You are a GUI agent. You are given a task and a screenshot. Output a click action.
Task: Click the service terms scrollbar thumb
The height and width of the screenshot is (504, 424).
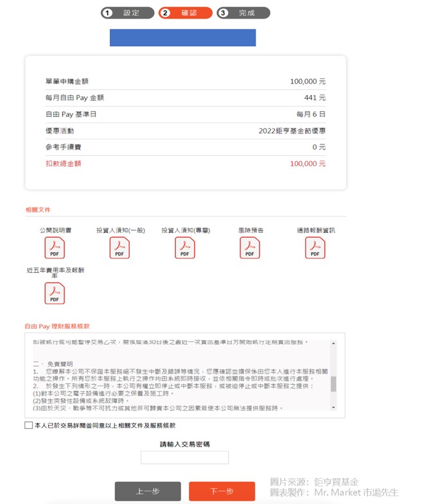[333, 384]
